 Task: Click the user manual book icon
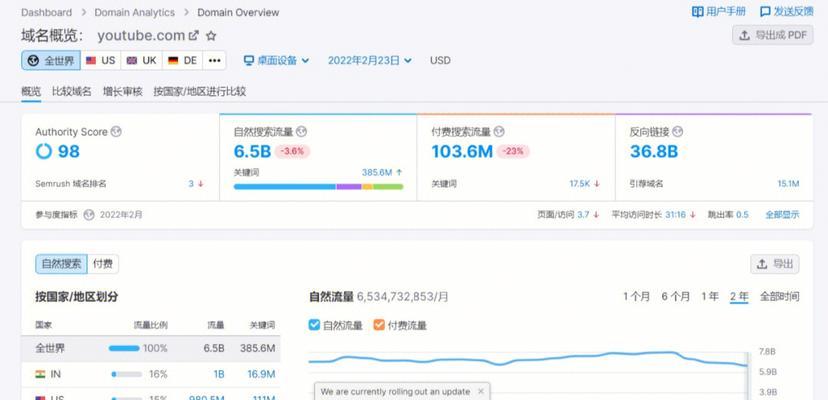pos(698,12)
